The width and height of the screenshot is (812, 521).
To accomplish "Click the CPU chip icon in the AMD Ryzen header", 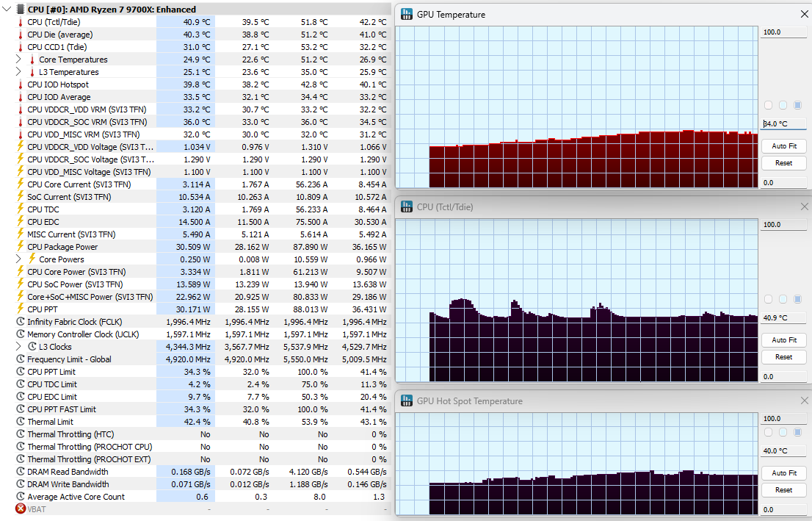I will [21, 10].
